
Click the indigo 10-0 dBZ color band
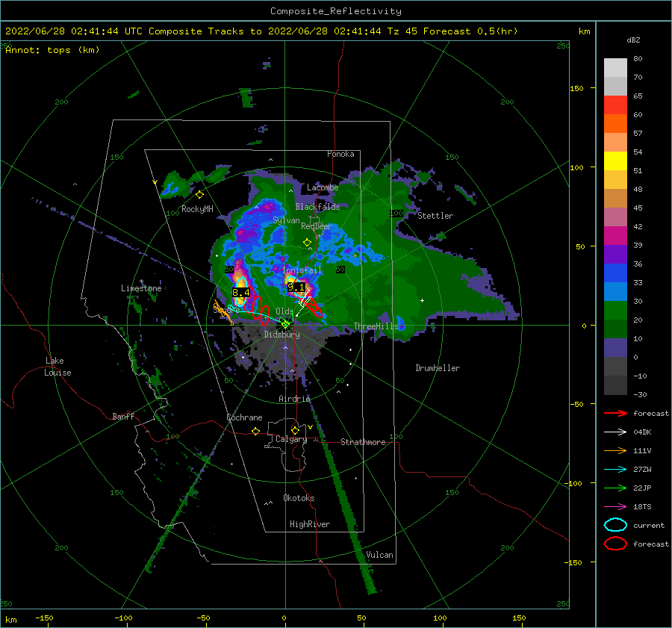click(615, 347)
